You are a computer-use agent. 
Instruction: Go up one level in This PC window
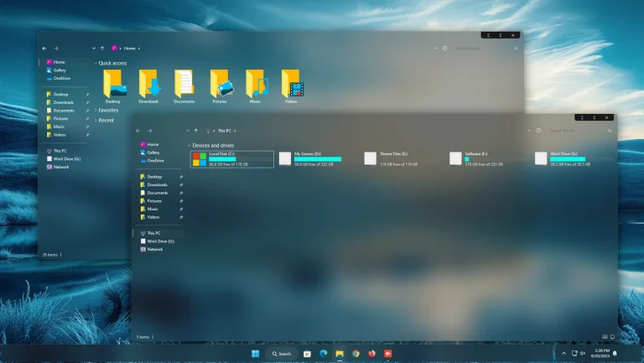(196, 131)
